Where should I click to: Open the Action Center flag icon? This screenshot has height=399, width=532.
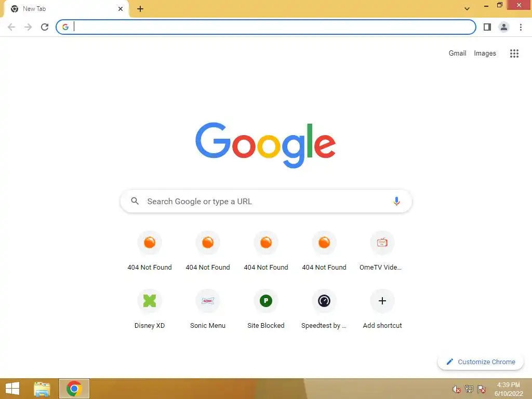(482, 389)
